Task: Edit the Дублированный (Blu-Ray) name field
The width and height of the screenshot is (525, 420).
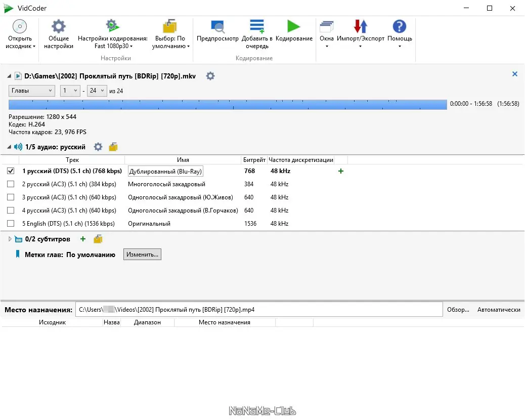Action: 166,171
